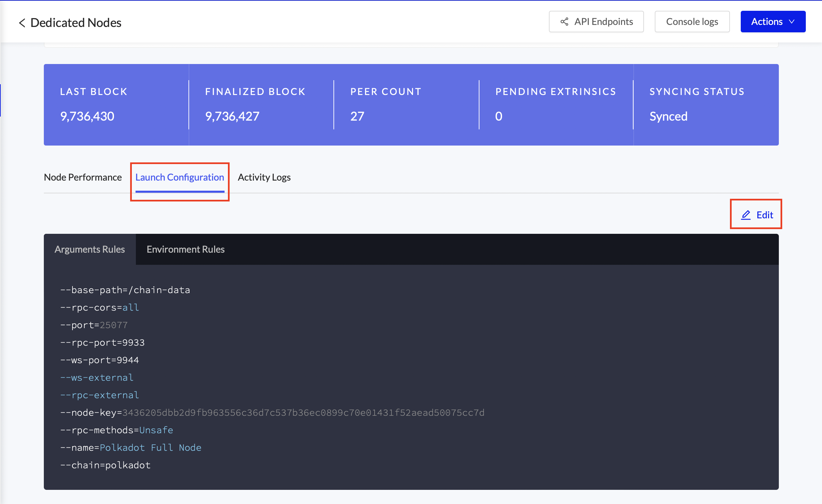Click the --name=Polkadot Full Node line
This screenshot has width=822, height=504.
[130, 448]
